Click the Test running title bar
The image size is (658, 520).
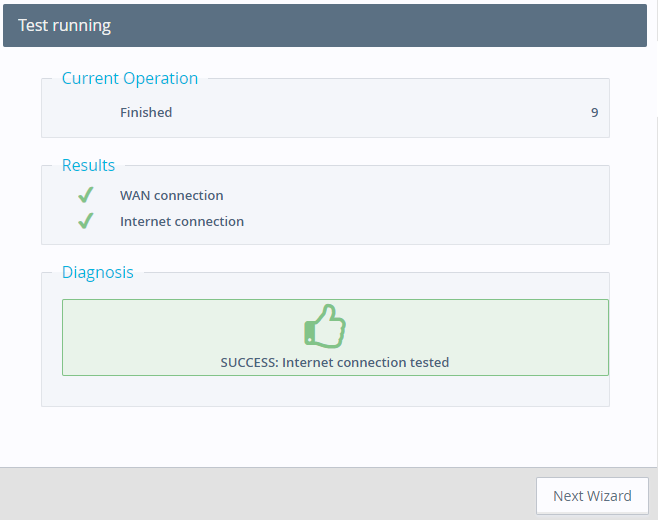(65, 26)
